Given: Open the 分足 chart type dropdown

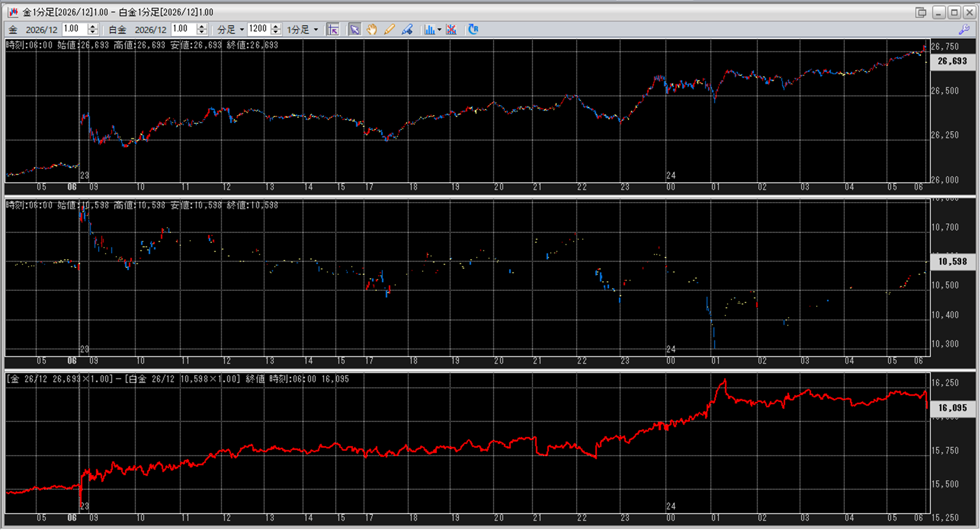Looking at the screenshot, I should tap(230, 30).
